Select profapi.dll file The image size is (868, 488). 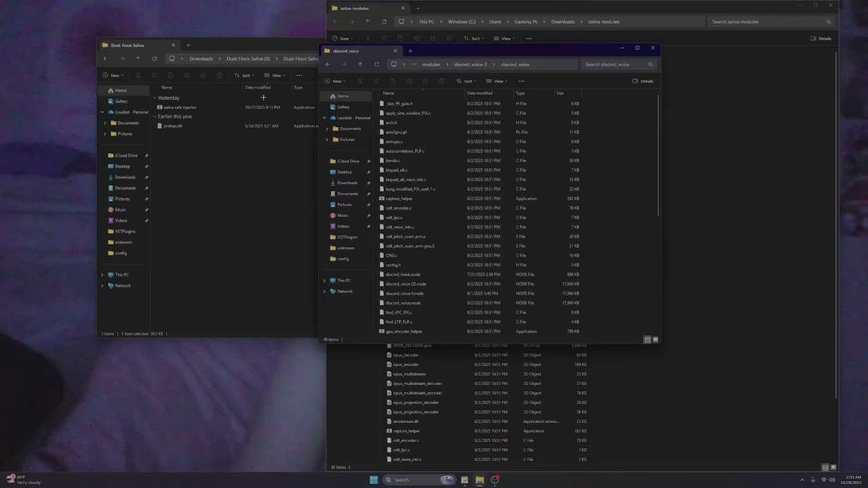coord(173,126)
